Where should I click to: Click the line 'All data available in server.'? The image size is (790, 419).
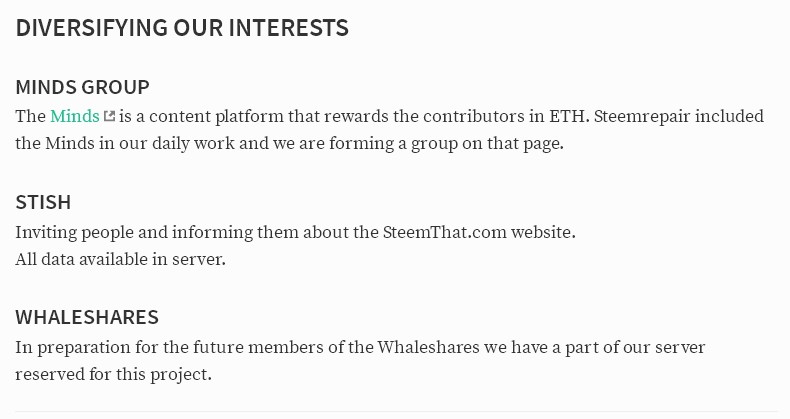(120, 259)
